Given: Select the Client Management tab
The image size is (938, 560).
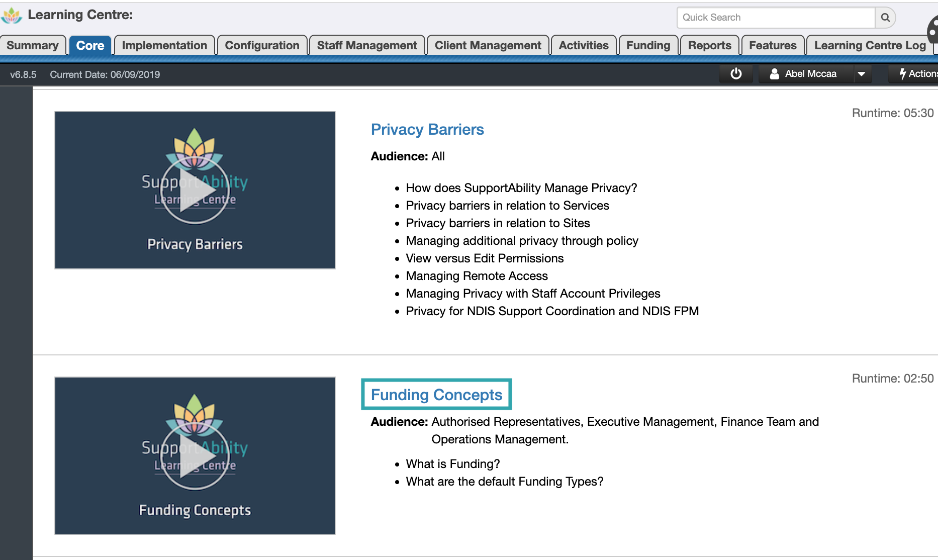Looking at the screenshot, I should click(487, 45).
